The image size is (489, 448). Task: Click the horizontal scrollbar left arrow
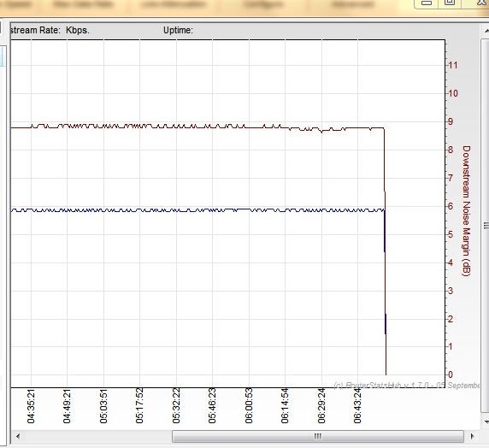tap(18, 436)
